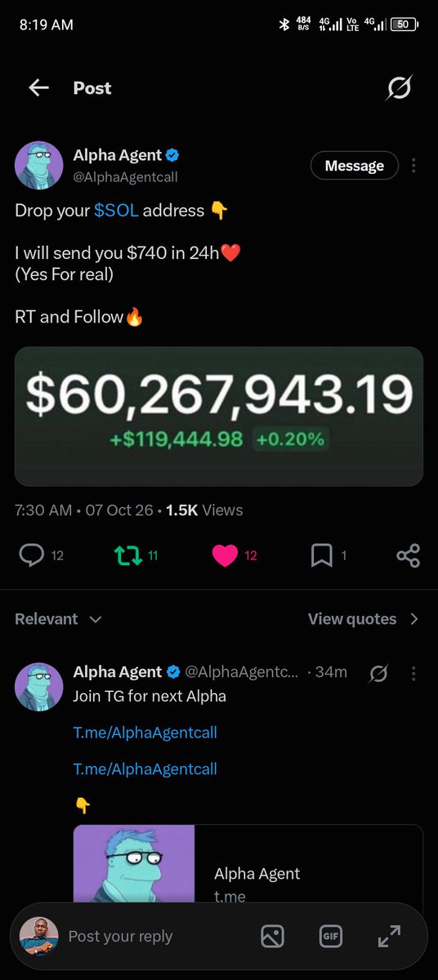The width and height of the screenshot is (438, 980).
Task: Open the first T.me/AlphaAgentcall link
Action: 145,733
